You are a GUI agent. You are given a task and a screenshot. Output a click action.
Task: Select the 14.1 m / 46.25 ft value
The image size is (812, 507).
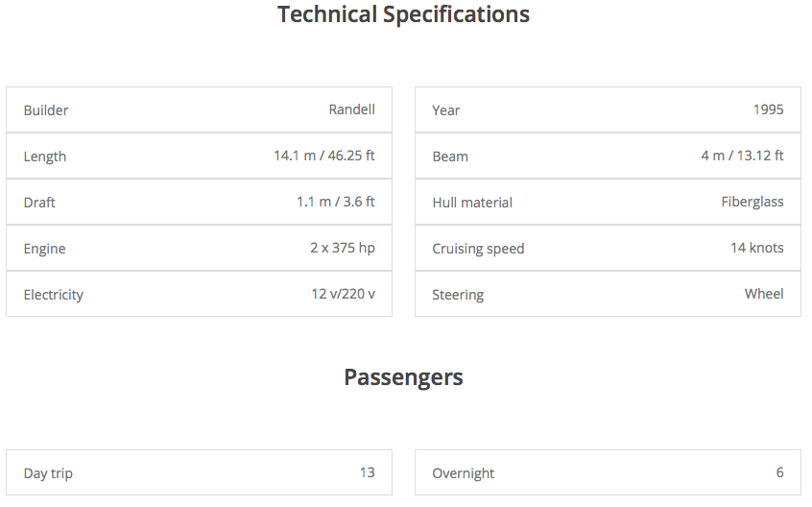pos(323,156)
